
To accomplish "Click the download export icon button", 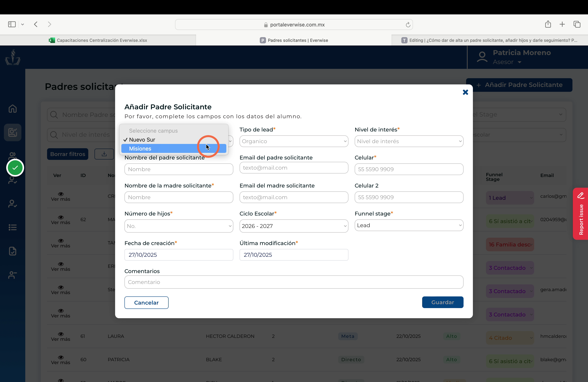I will click(x=104, y=154).
